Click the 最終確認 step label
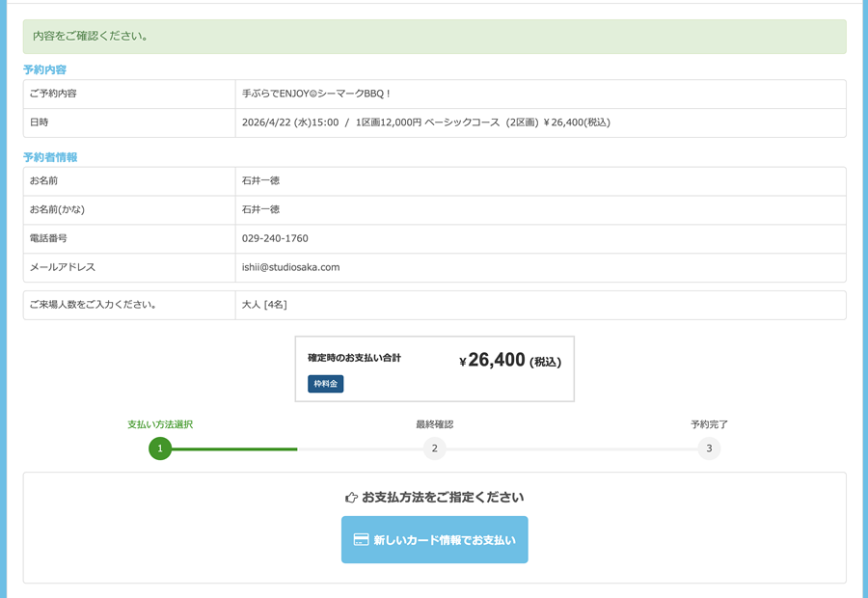 [x=435, y=424]
